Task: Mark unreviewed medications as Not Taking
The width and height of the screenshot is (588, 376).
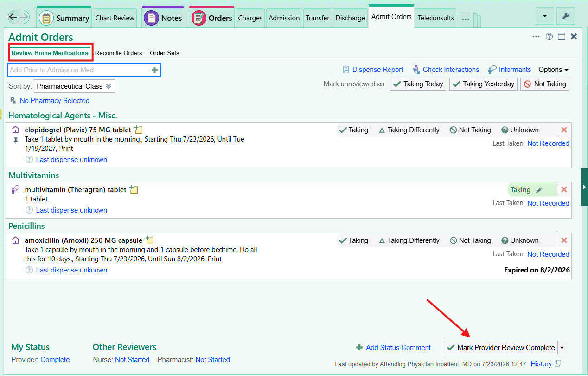Action: click(x=545, y=84)
